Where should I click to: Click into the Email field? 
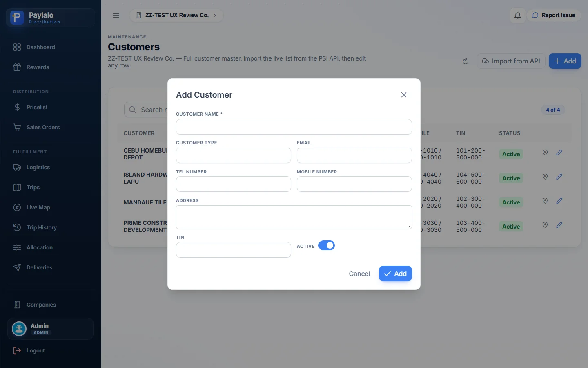[x=354, y=155]
